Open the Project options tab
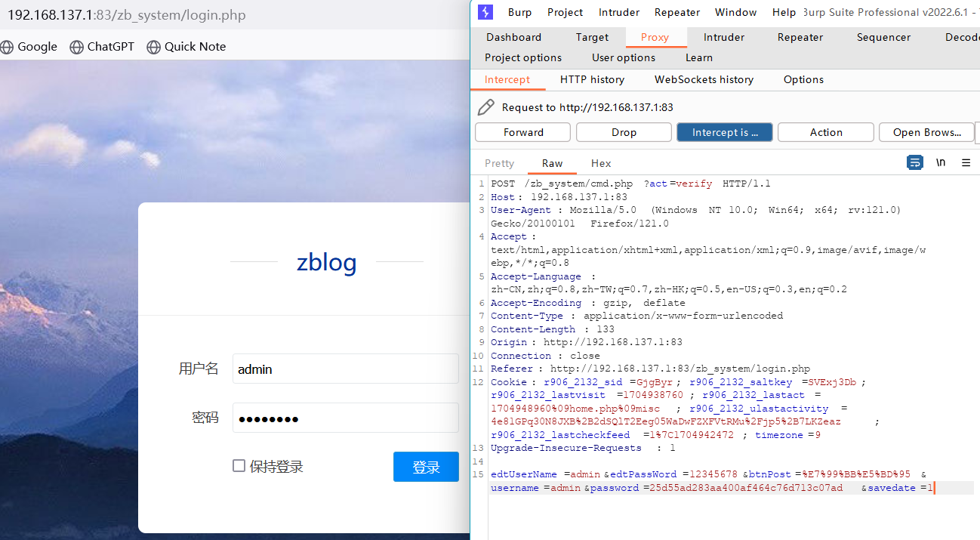 click(523, 57)
